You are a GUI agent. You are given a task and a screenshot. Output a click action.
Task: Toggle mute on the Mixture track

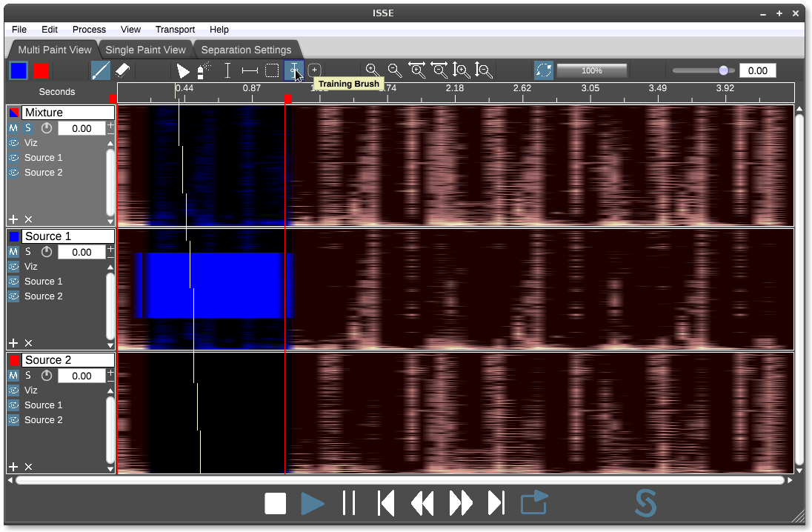(x=13, y=128)
